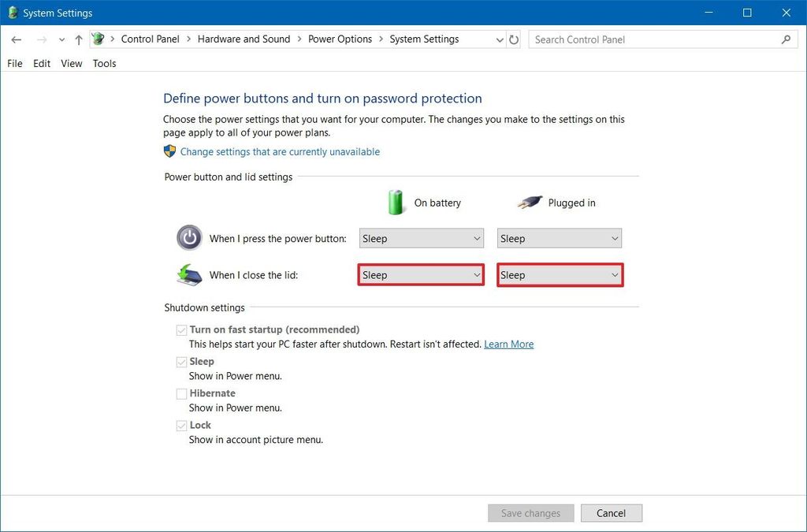Click the up arrow to Power Options
This screenshot has height=532, width=807.
click(x=78, y=39)
